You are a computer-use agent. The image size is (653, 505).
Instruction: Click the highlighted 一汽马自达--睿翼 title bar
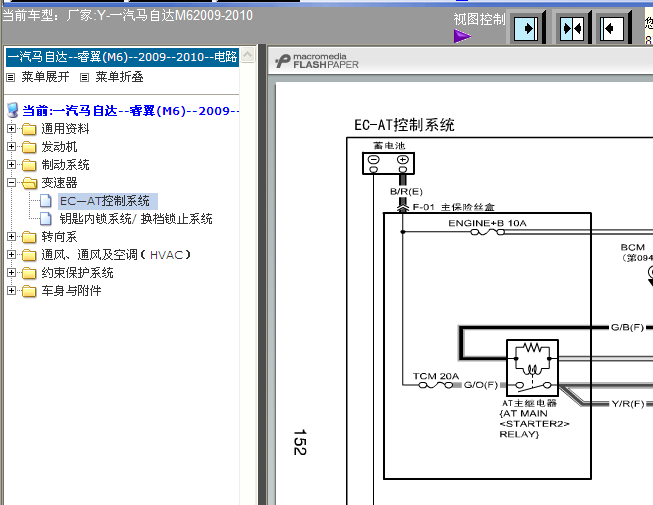(x=122, y=57)
